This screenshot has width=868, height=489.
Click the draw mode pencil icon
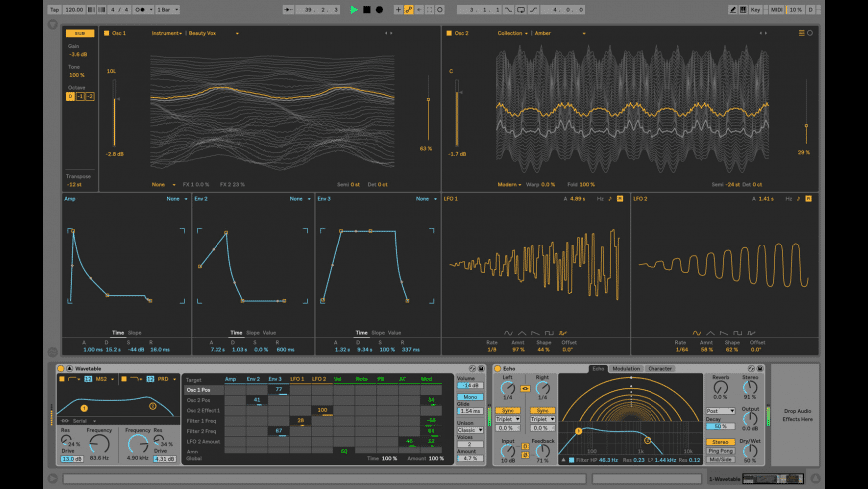click(733, 9)
